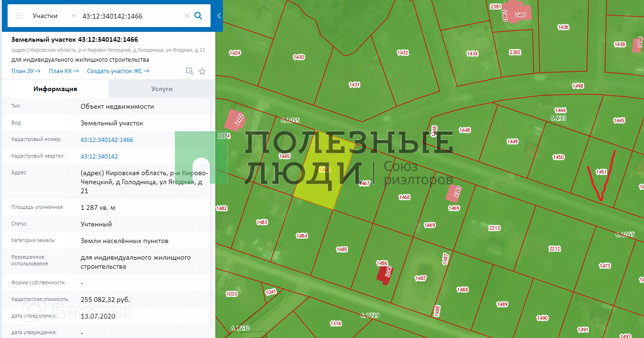
Task: Select parcel 1450 on map
Action: [559, 157]
